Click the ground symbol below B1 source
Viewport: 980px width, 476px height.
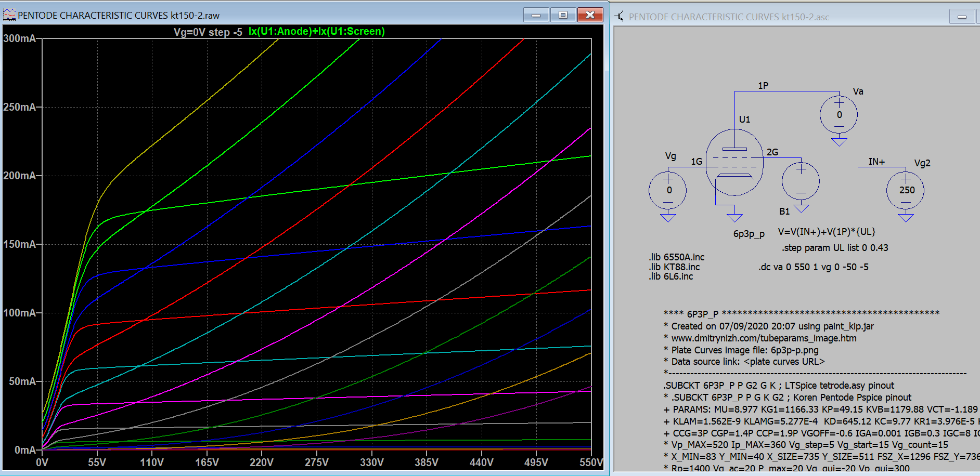point(801,208)
